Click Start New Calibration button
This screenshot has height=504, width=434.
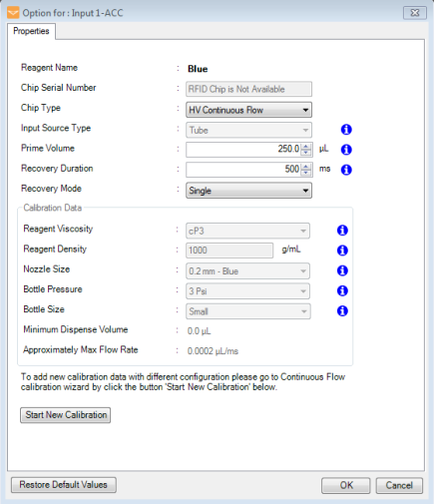point(66,415)
